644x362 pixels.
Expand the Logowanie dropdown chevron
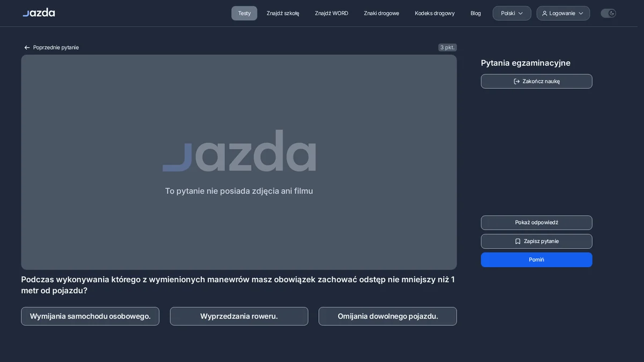tap(581, 13)
